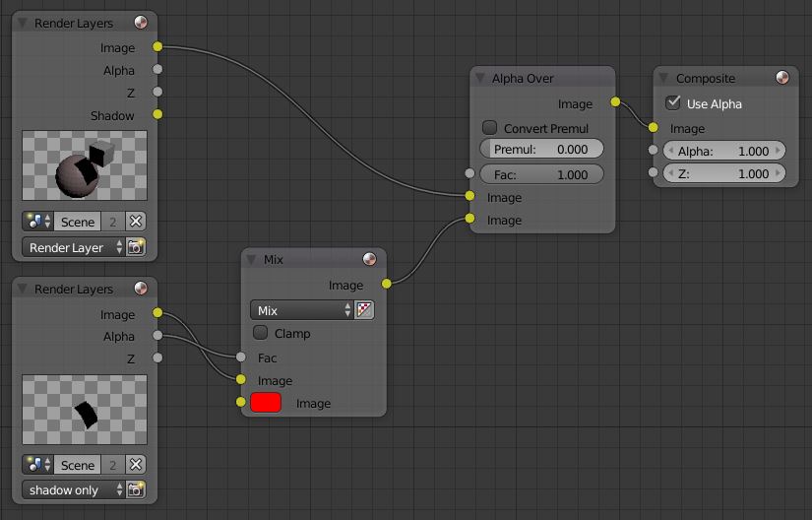Click Composite node title

[706, 78]
